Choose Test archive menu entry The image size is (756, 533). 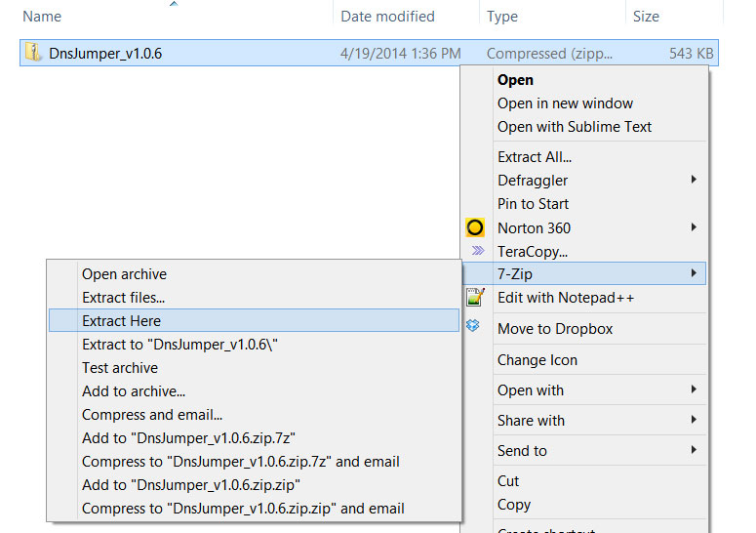(x=120, y=368)
